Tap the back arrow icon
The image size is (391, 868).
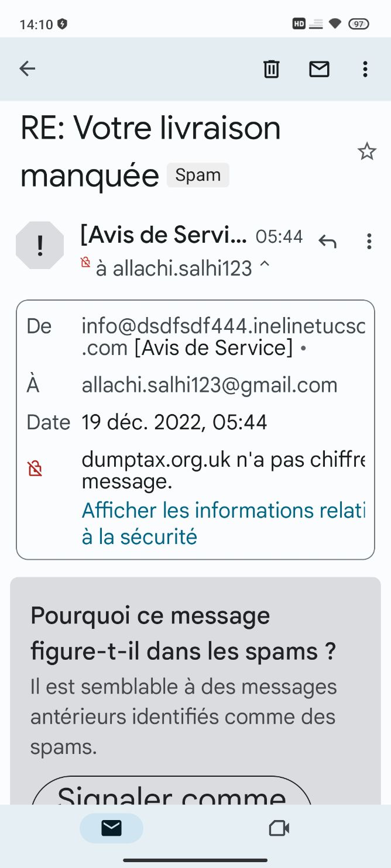(x=28, y=69)
